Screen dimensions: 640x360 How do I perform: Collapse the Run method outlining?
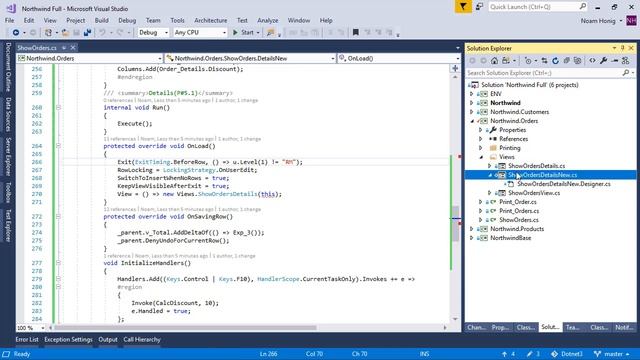click(x=58, y=107)
